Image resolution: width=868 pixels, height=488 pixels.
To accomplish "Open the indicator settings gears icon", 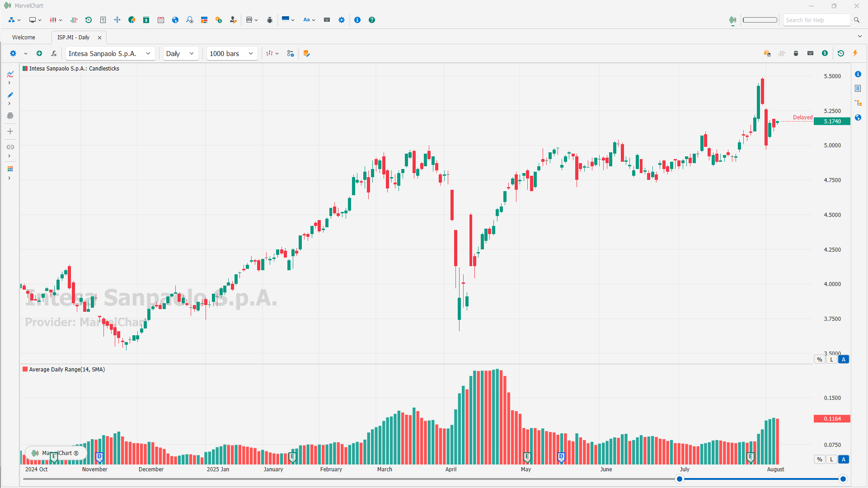I will click(291, 53).
